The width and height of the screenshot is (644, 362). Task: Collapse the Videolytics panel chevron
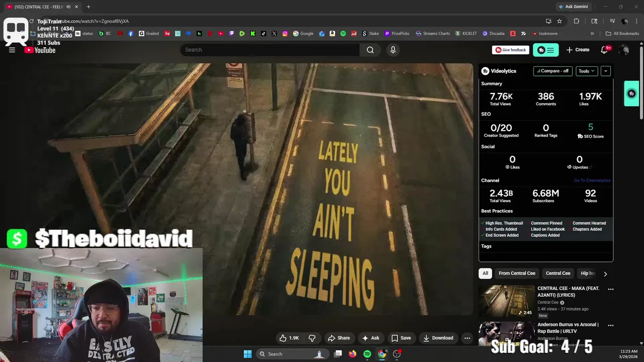tap(606, 71)
